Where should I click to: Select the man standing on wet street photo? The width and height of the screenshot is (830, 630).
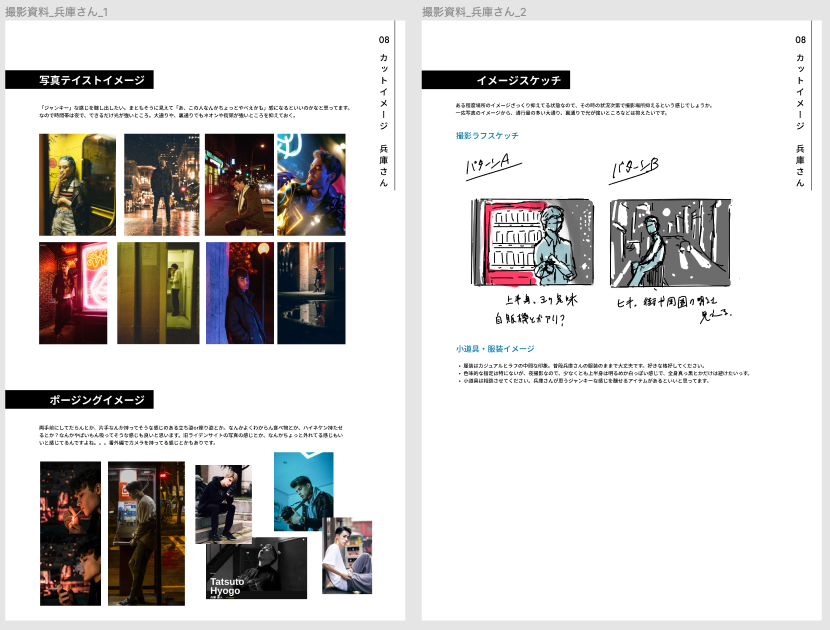161,185
